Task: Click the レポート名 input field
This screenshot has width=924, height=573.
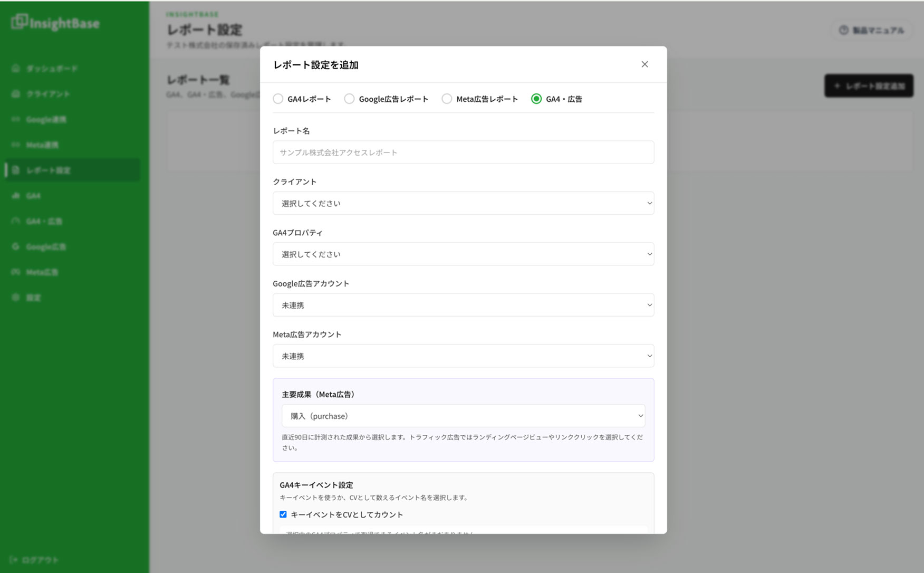Action: click(x=463, y=152)
